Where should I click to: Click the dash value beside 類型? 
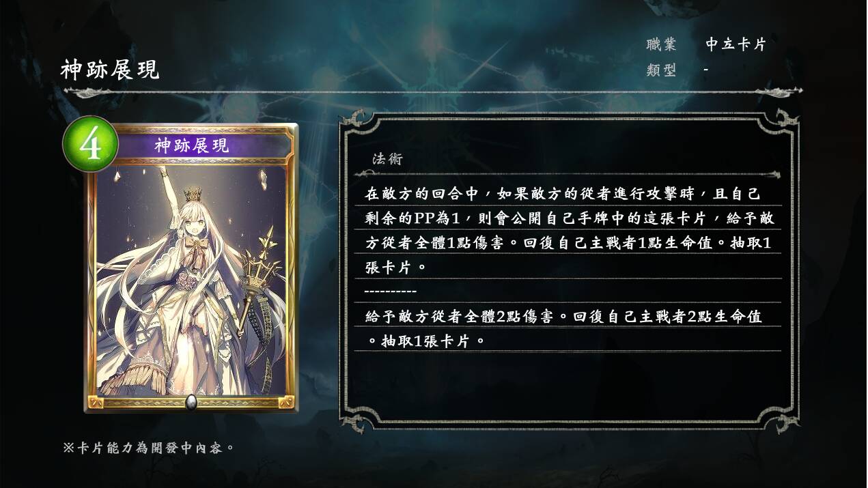tap(705, 70)
